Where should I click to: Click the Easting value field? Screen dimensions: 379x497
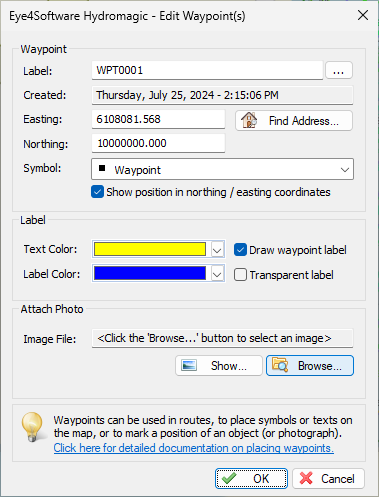point(158,119)
